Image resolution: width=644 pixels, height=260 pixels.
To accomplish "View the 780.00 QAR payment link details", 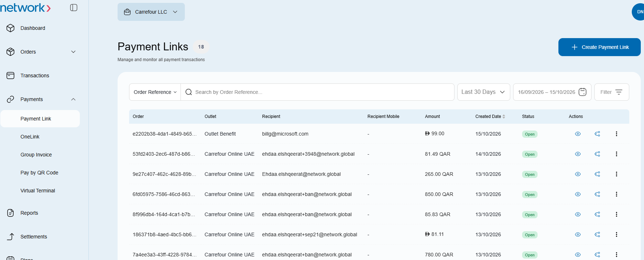I will [x=578, y=255].
